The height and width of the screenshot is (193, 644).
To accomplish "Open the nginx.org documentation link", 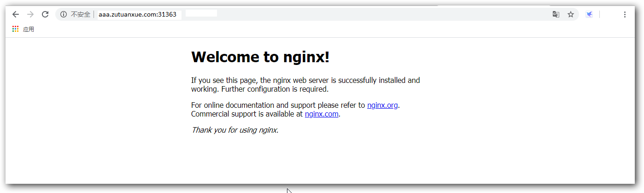I will pos(382,105).
